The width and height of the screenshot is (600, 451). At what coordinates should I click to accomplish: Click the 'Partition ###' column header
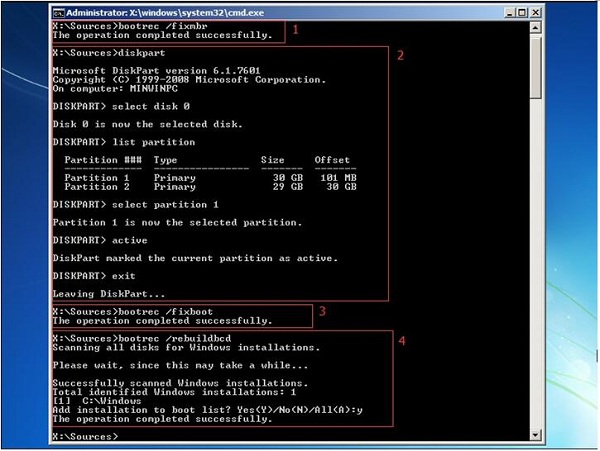103,160
